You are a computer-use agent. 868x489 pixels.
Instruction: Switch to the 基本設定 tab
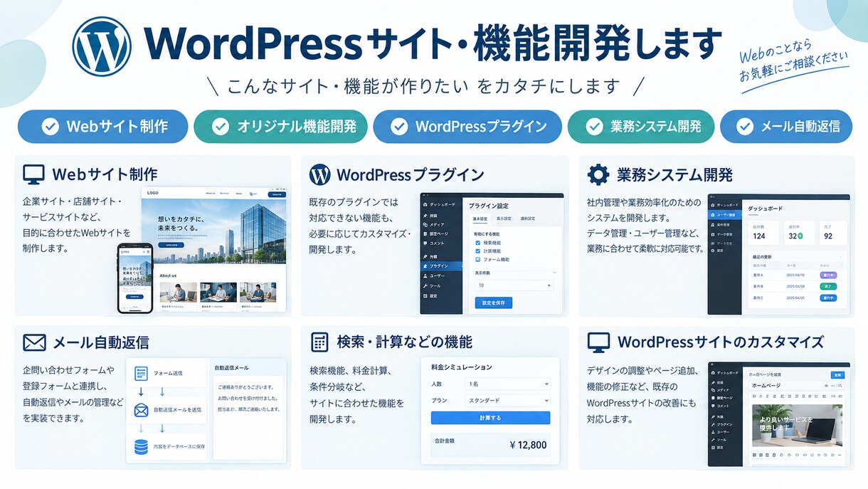pos(481,219)
